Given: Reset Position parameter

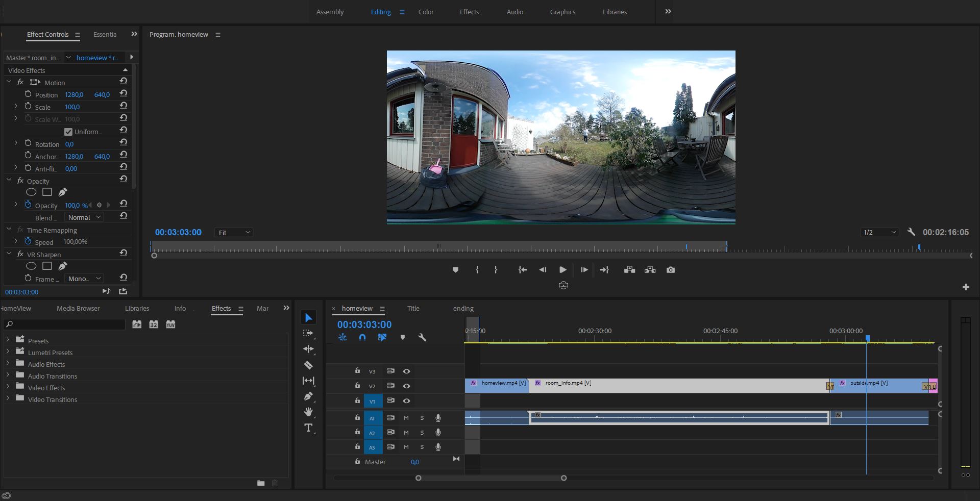Looking at the screenshot, I should pyautogui.click(x=124, y=94).
